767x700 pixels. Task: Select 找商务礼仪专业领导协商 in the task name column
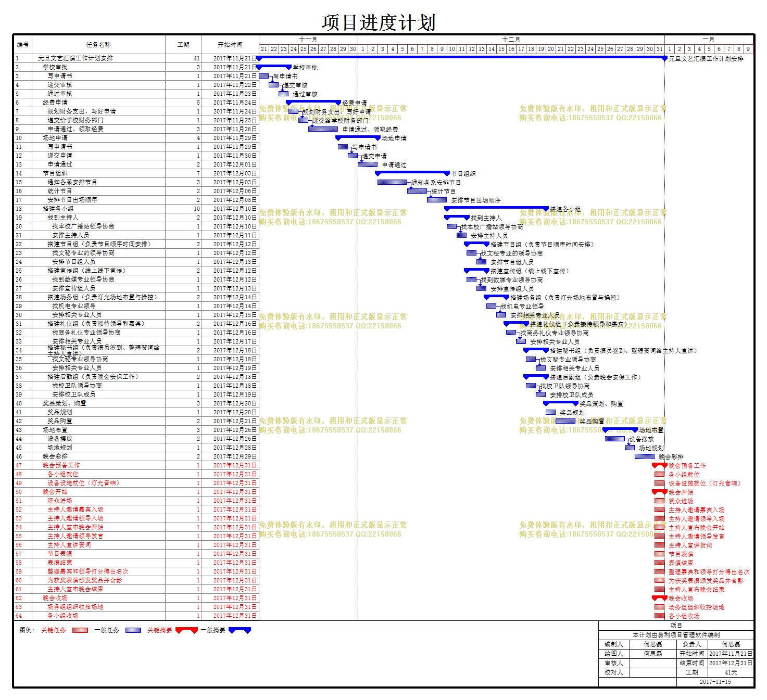point(86,333)
